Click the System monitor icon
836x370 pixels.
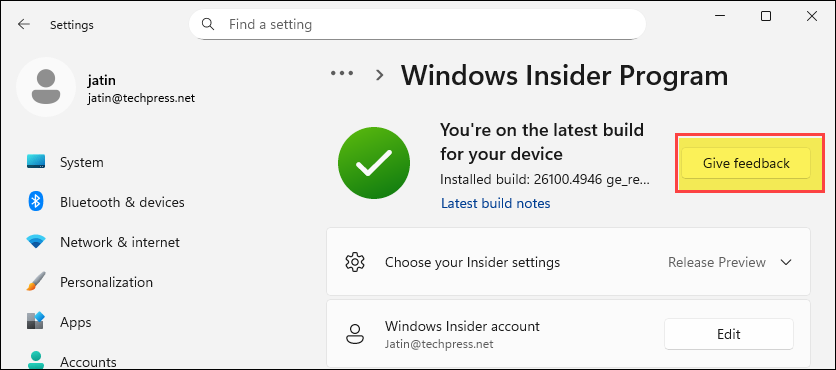36,162
